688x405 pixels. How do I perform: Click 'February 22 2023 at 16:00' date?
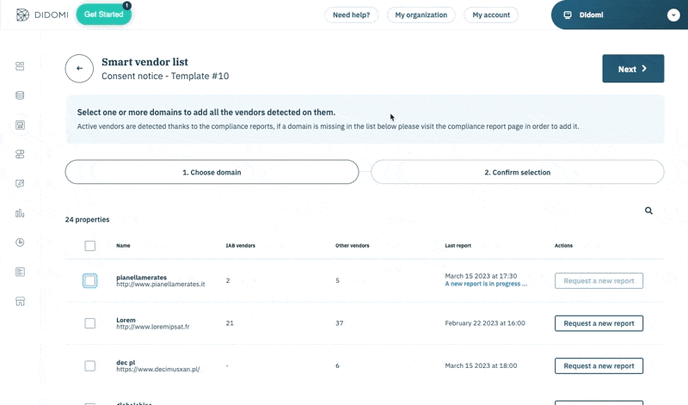[x=485, y=323]
